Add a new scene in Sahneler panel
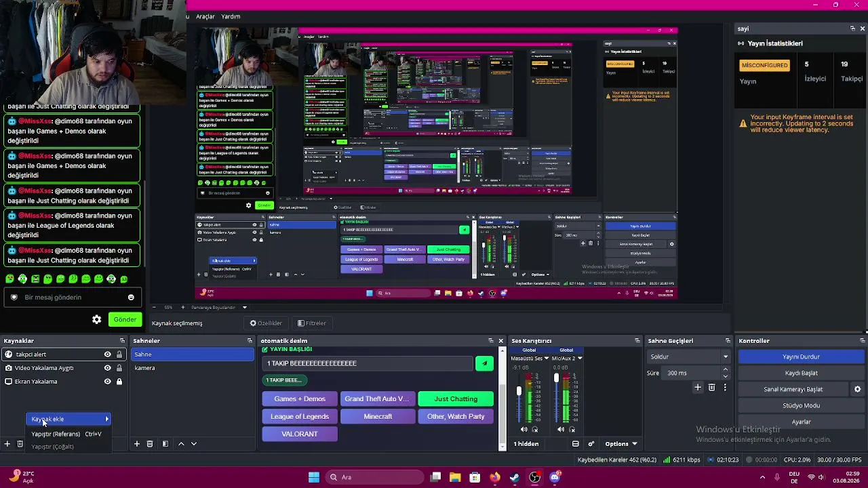This screenshot has width=868, height=488. [x=137, y=444]
